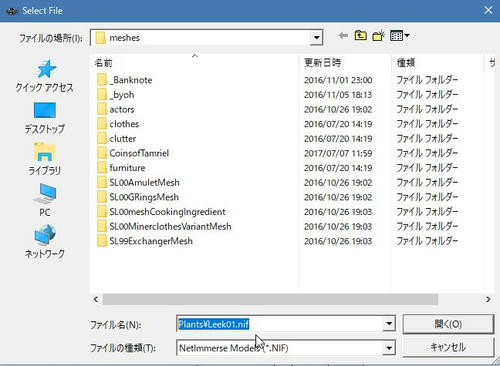Click the clothes folder icon
The width and height of the screenshot is (500, 366).
pos(102,124)
